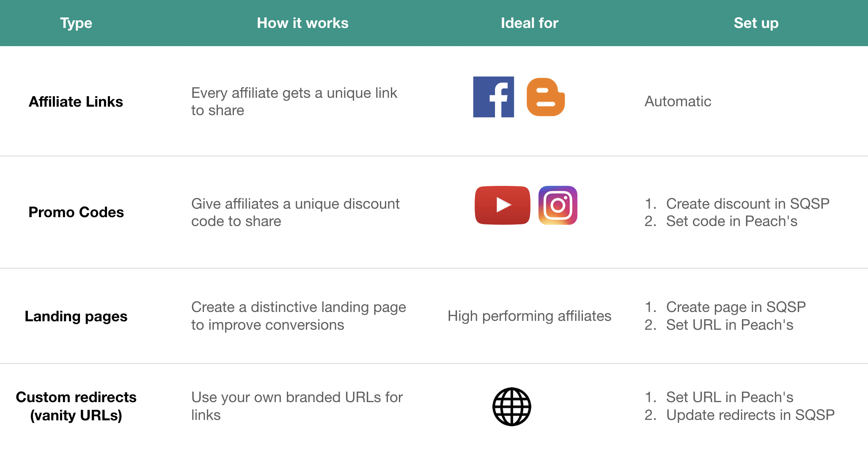Click the Promo Codes row title
The width and height of the screenshot is (868, 458).
pos(76,212)
